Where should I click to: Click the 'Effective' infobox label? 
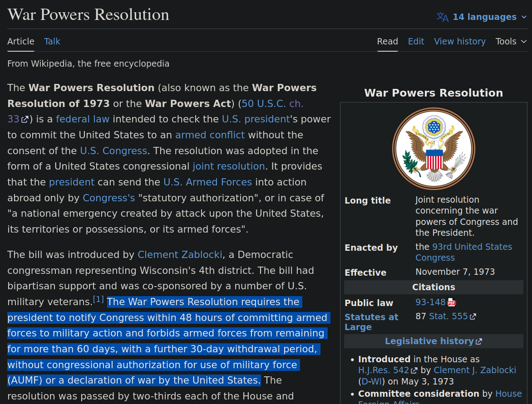pos(365,273)
